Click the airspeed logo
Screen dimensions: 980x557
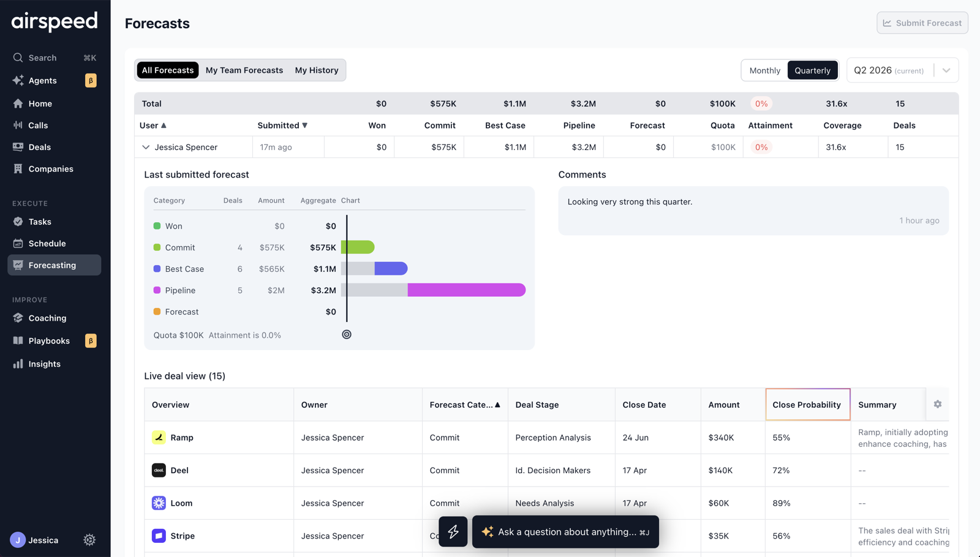(x=55, y=21)
